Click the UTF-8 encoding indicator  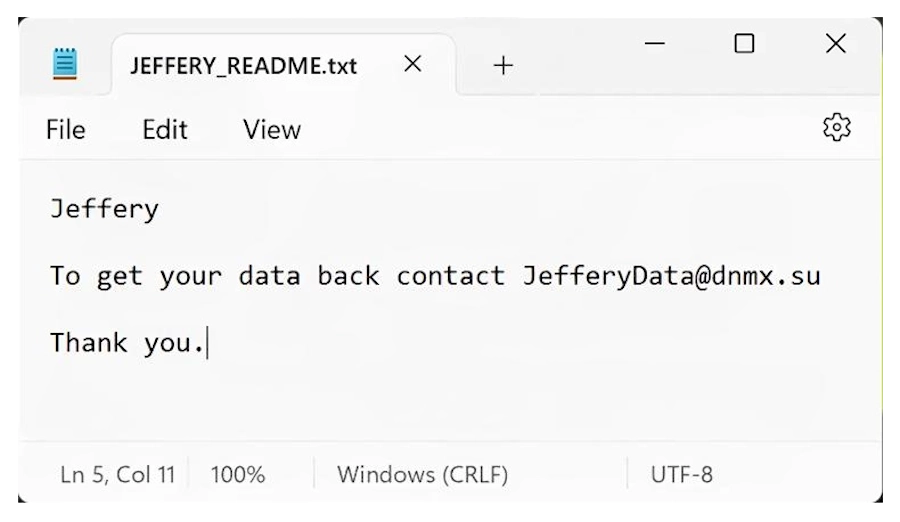(682, 474)
